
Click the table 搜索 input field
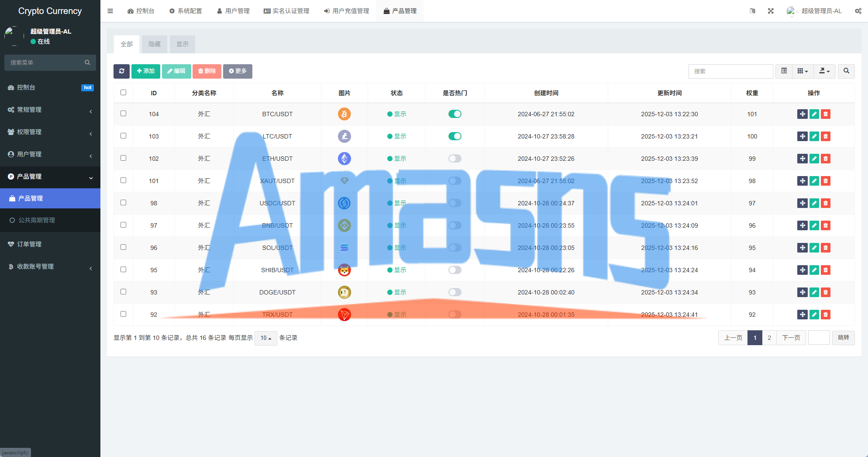click(730, 71)
